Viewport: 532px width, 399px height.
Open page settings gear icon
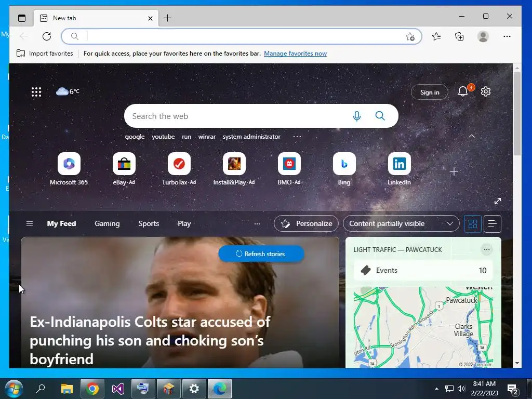(x=486, y=91)
